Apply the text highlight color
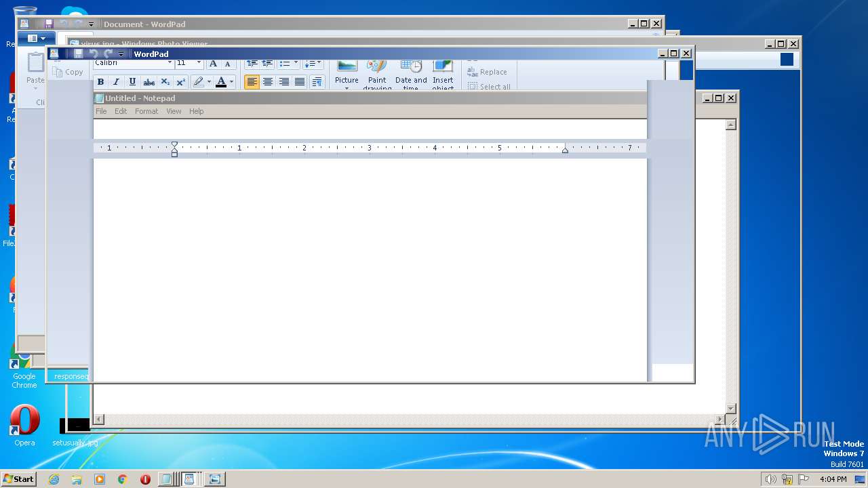Screen dimensions: 868x488 pos(198,82)
